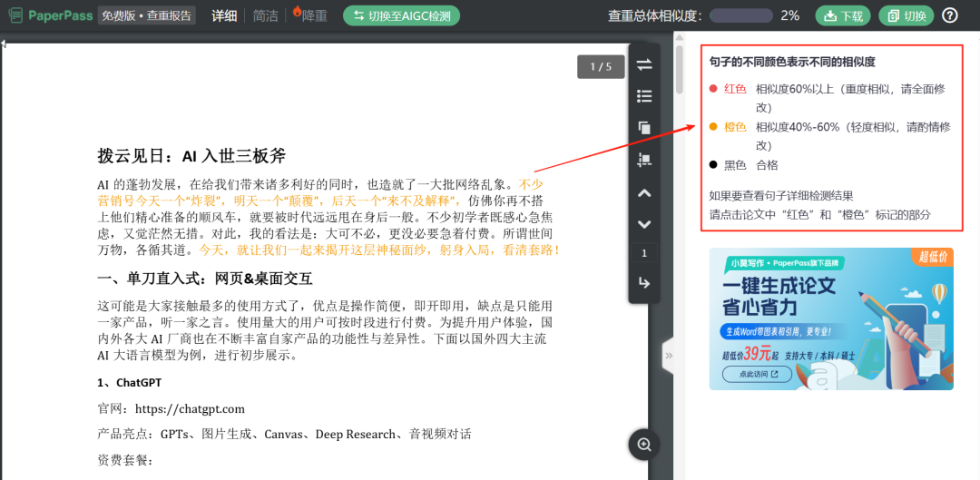980x480 pixels.
Task: Click the help question mark icon
Action: click(950, 15)
